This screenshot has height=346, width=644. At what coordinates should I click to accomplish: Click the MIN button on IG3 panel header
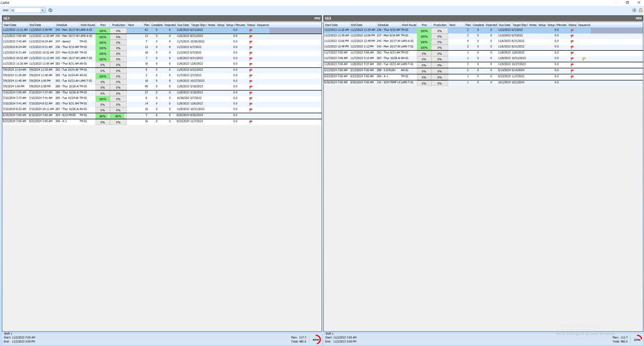[x=638, y=19]
